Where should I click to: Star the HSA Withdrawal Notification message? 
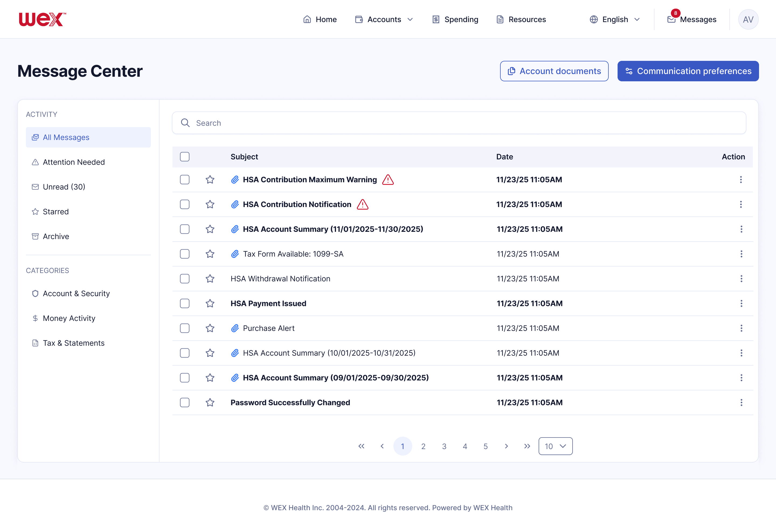click(x=210, y=279)
